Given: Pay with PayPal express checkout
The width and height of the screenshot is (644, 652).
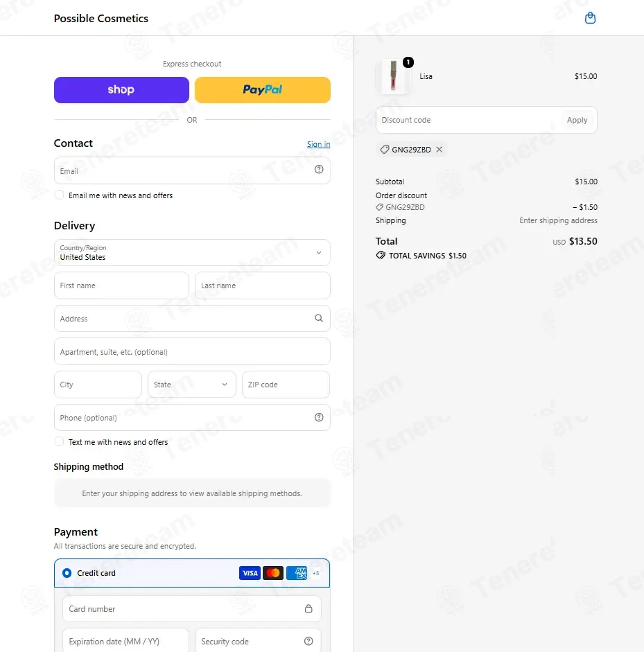Looking at the screenshot, I should tap(263, 90).
